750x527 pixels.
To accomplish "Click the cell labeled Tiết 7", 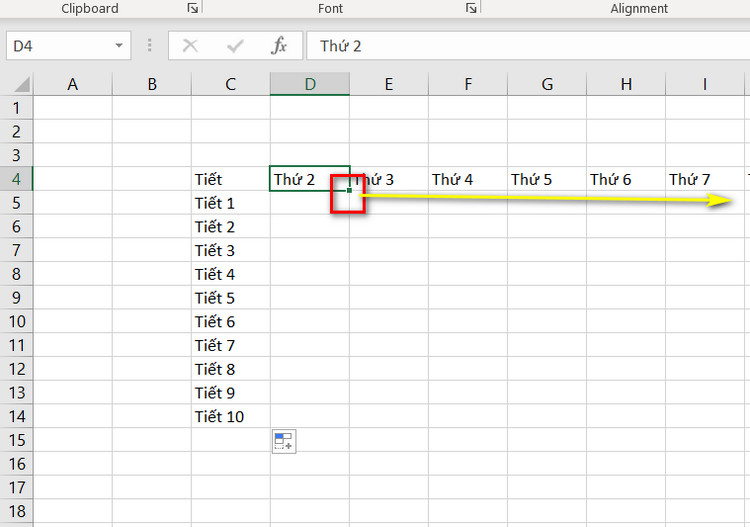I will click(231, 345).
